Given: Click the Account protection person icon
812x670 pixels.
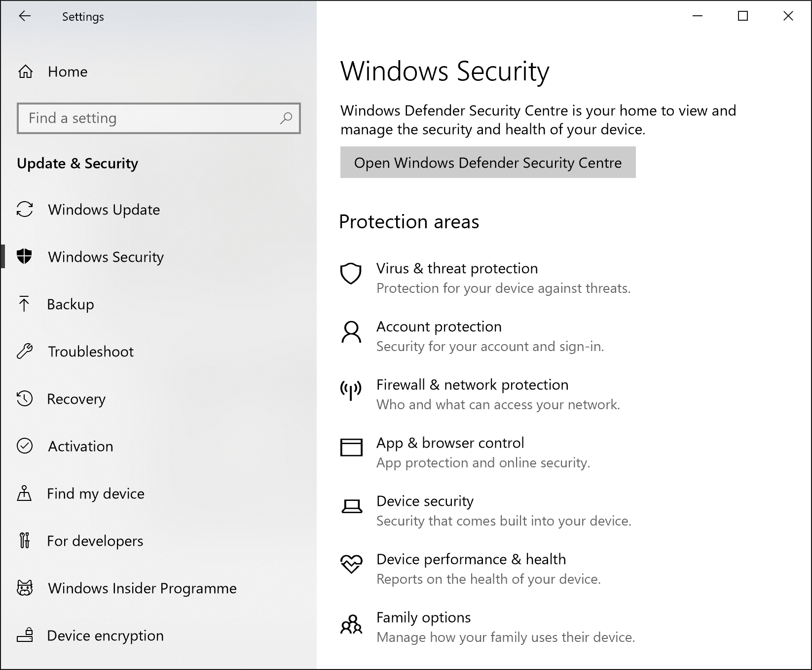Looking at the screenshot, I should point(351,332).
